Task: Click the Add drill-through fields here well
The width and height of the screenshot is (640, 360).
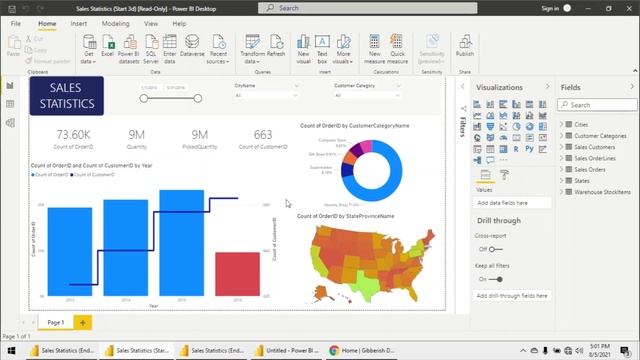Action: (x=512, y=296)
